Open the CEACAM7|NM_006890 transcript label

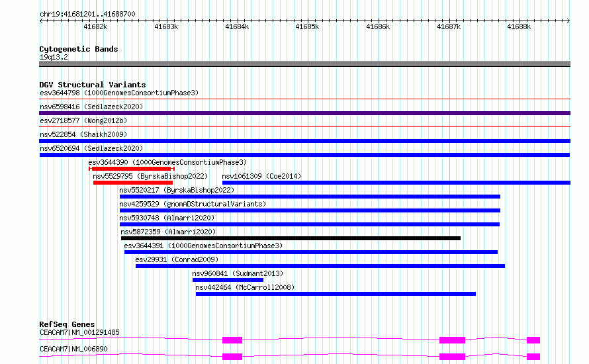73,349
